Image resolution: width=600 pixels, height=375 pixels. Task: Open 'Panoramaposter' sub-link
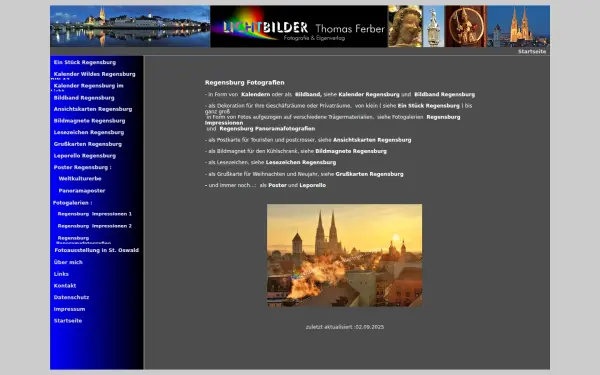pos(82,191)
